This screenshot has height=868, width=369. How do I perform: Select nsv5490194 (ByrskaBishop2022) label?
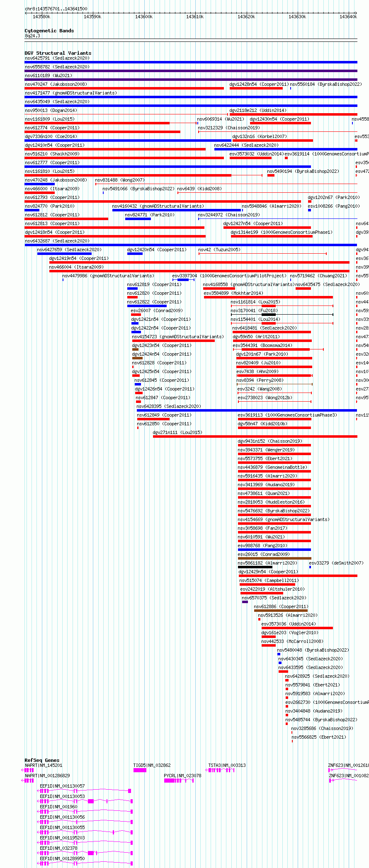(x=303, y=171)
